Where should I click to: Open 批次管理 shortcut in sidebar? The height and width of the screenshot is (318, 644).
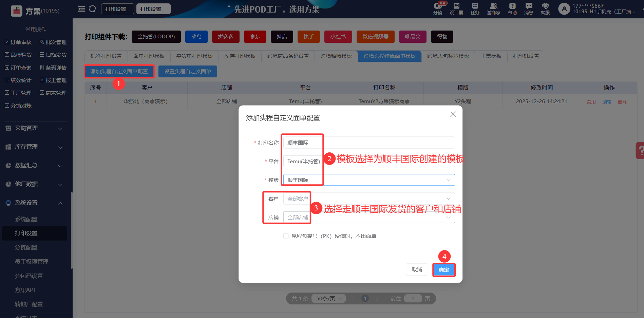[53, 42]
